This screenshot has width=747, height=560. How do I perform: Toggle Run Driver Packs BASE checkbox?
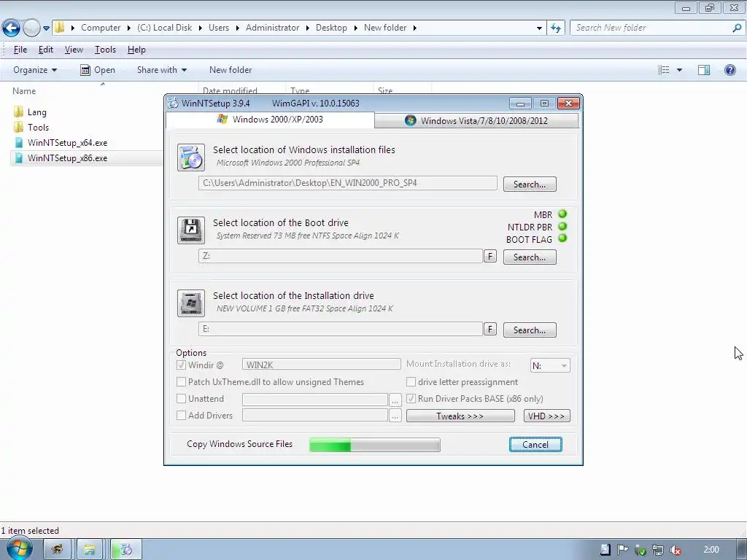(411, 398)
